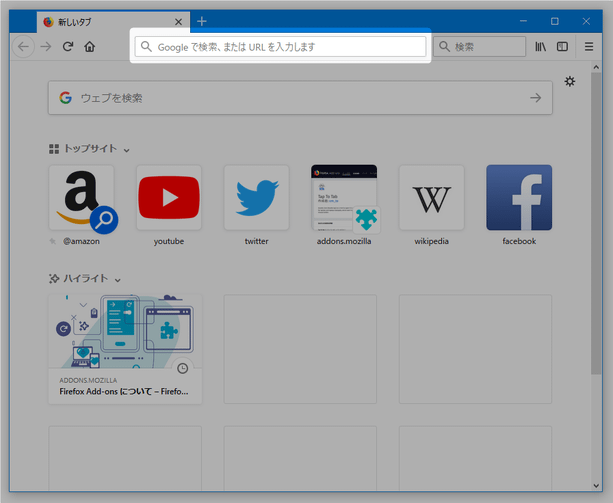Open the home page icon
This screenshot has width=613, height=503.
[90, 47]
